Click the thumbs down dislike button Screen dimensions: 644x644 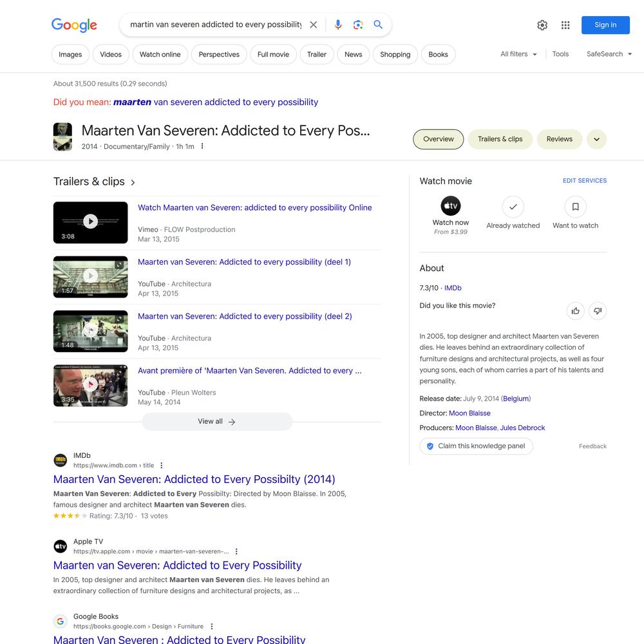pyautogui.click(x=598, y=311)
